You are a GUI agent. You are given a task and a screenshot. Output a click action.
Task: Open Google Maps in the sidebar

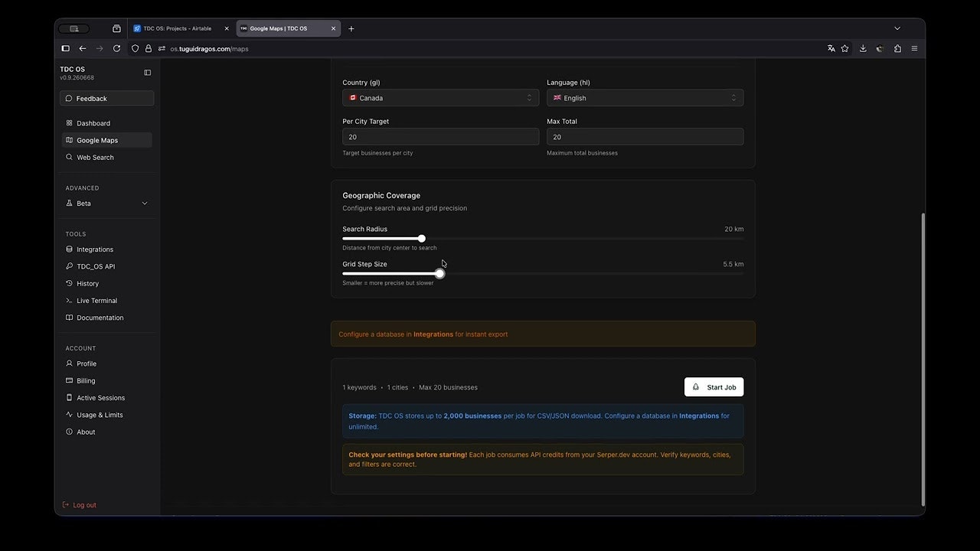tap(106, 140)
